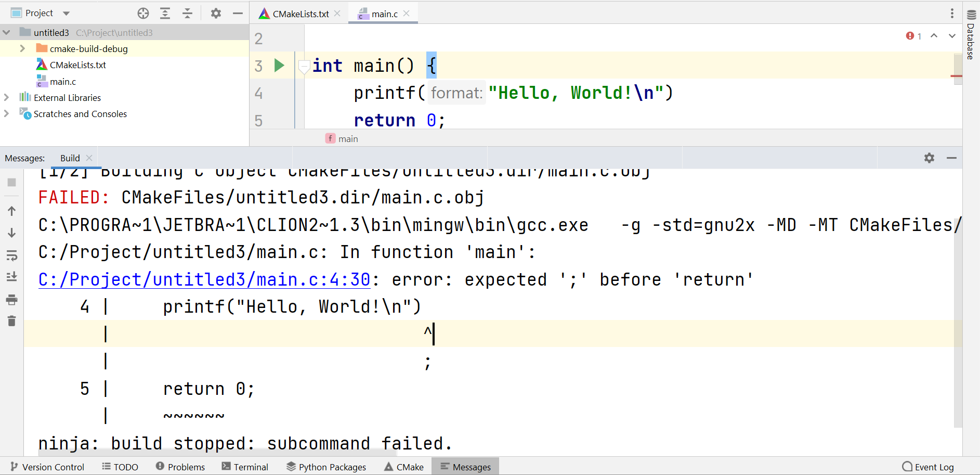Clear build output with the trash icon
Image resolution: width=980 pixels, height=475 pixels.
click(x=11, y=321)
